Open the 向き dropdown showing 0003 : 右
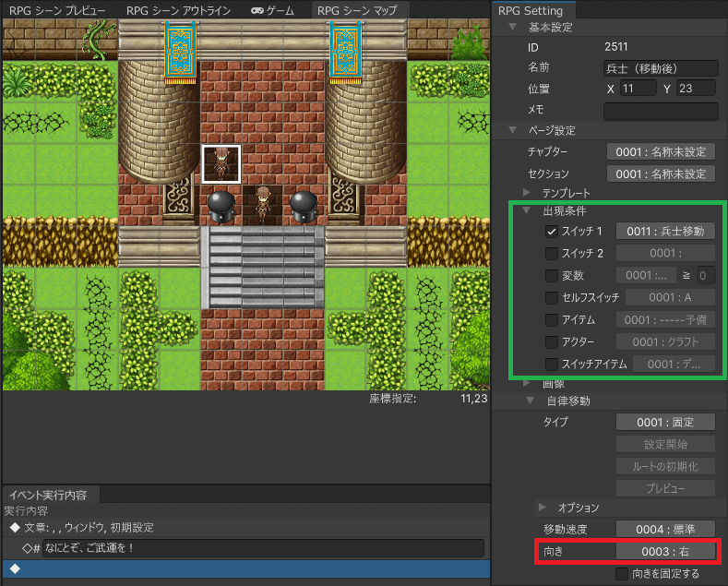Screen dimensions: 728x586 (x=666, y=551)
